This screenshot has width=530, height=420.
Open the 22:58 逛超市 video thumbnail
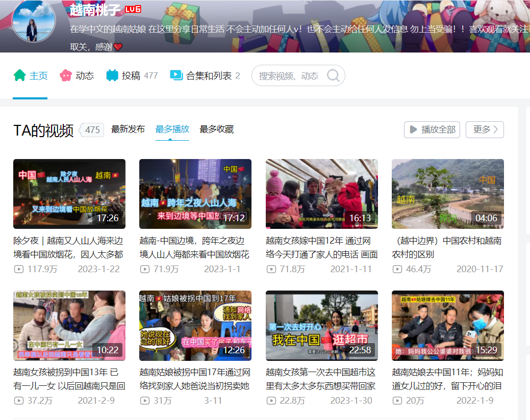click(x=322, y=326)
